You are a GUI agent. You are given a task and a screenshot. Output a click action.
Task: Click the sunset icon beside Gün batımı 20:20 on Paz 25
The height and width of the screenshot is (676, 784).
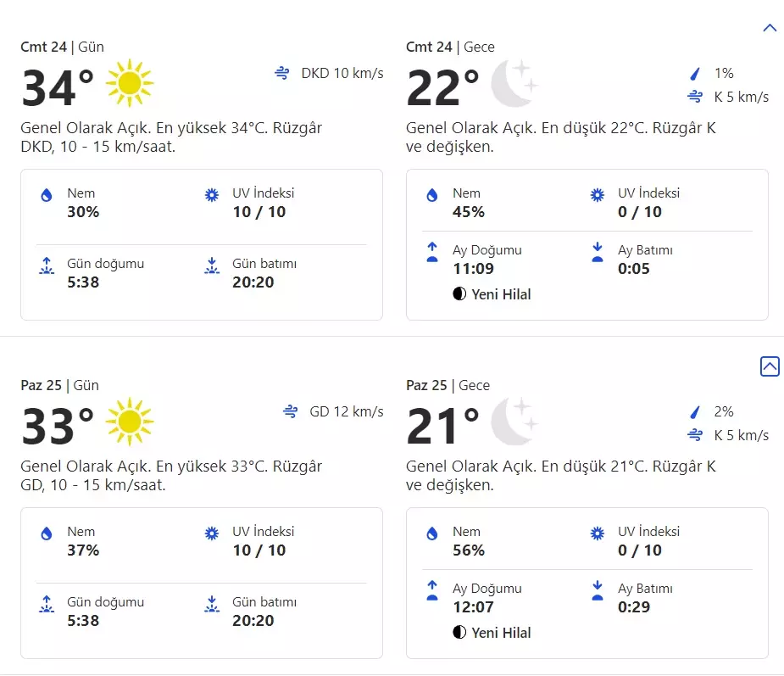click(x=212, y=605)
